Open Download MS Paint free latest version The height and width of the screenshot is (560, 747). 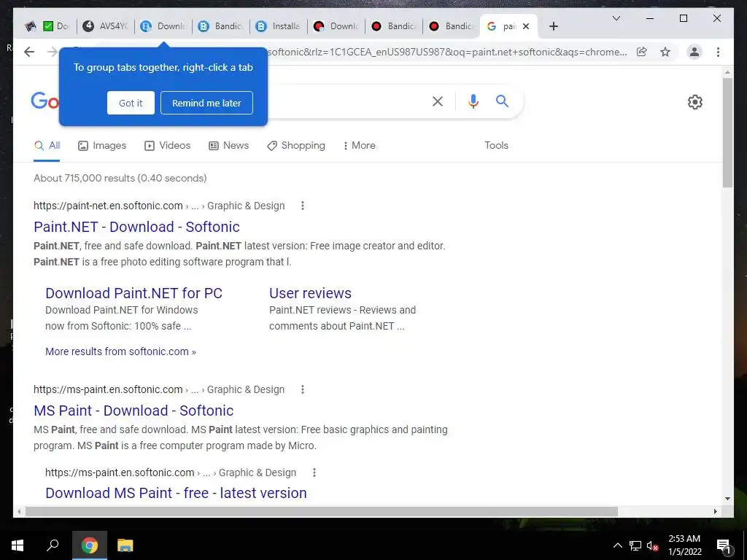pos(176,493)
